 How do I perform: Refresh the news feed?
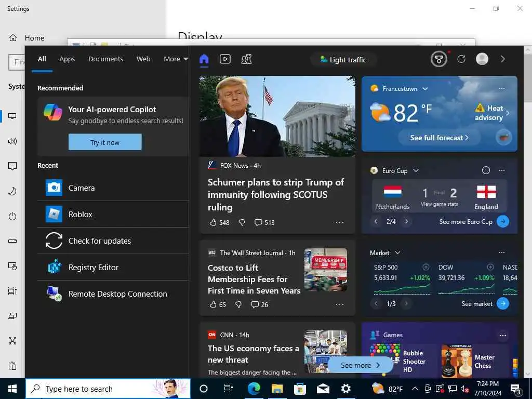(461, 59)
